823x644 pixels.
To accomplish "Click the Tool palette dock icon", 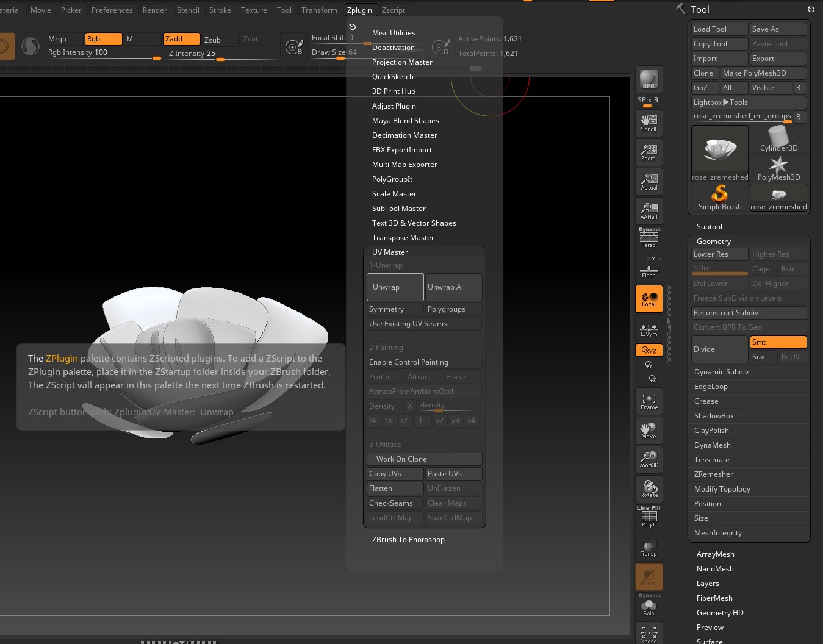I will tap(811, 9).
